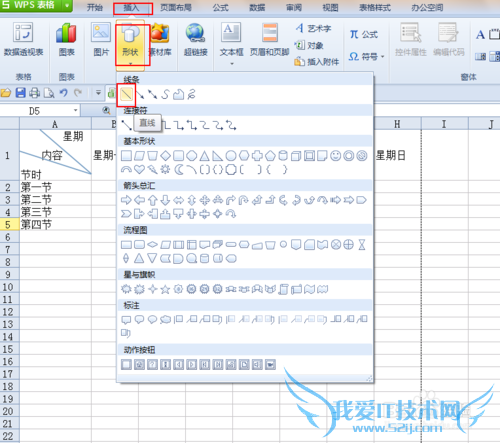Select the up arrow block shape

(152, 200)
